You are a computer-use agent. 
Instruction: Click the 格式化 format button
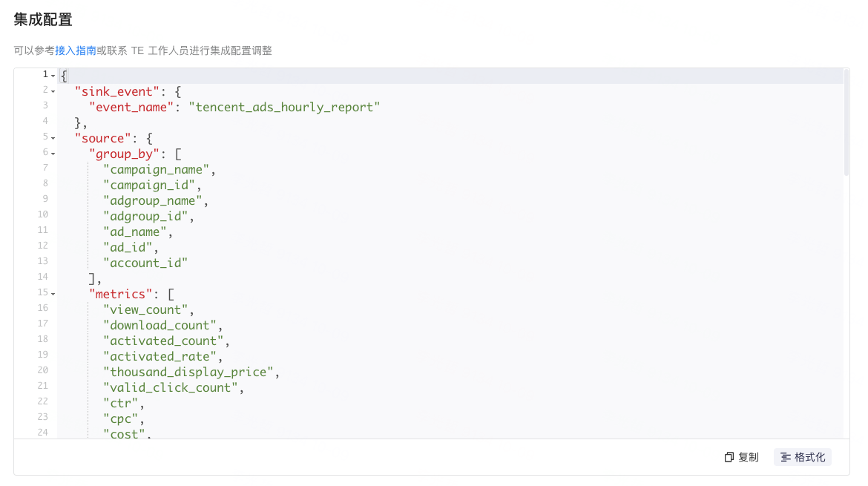[x=803, y=457]
